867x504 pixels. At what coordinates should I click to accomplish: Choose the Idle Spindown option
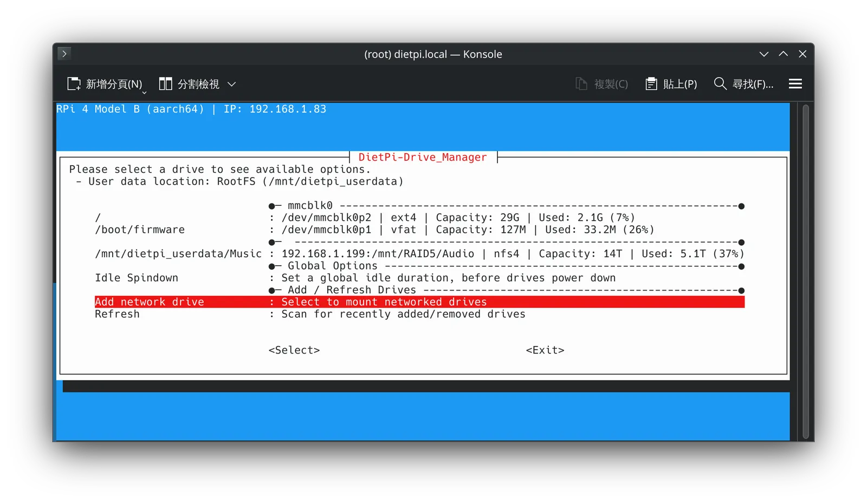[x=419, y=278]
